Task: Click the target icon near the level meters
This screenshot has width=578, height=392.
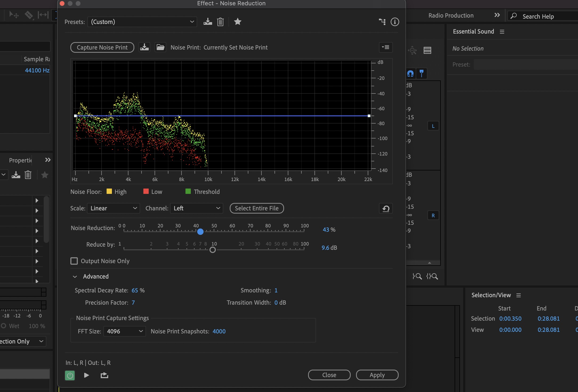Action: [x=412, y=50]
